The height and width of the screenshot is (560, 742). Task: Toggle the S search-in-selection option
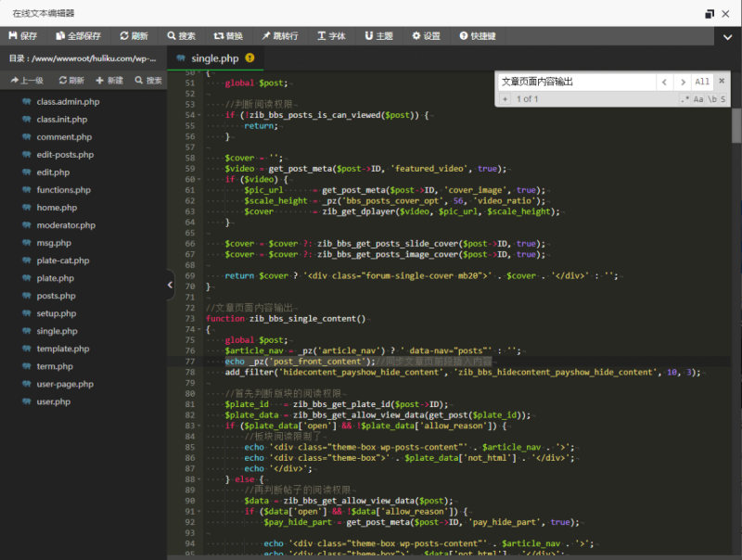[723, 99]
